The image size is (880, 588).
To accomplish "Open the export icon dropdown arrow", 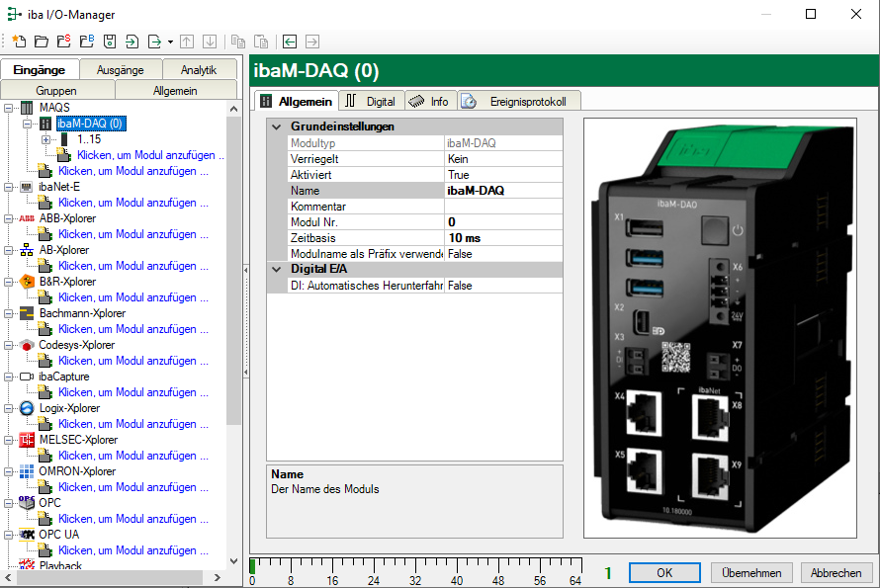I will click(x=170, y=42).
